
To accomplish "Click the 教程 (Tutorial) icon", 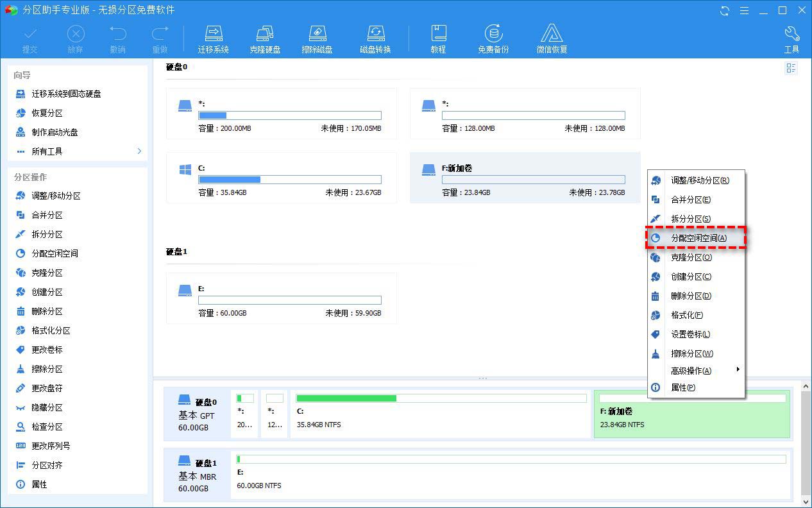I will pyautogui.click(x=439, y=37).
